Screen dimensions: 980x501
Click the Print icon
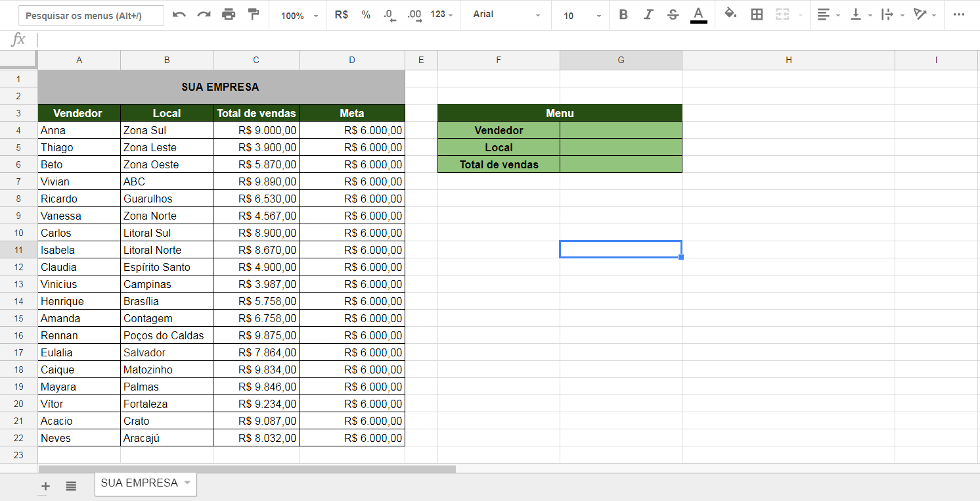pyautogui.click(x=229, y=14)
